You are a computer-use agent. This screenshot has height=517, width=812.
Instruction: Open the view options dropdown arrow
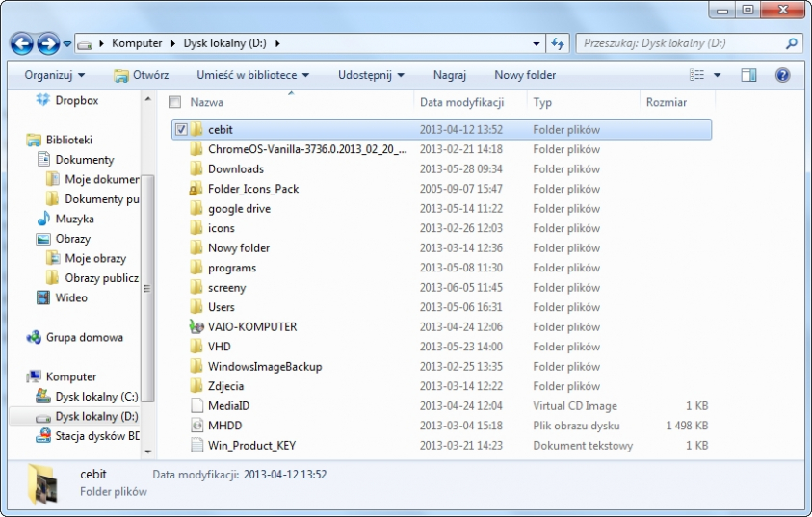point(718,75)
